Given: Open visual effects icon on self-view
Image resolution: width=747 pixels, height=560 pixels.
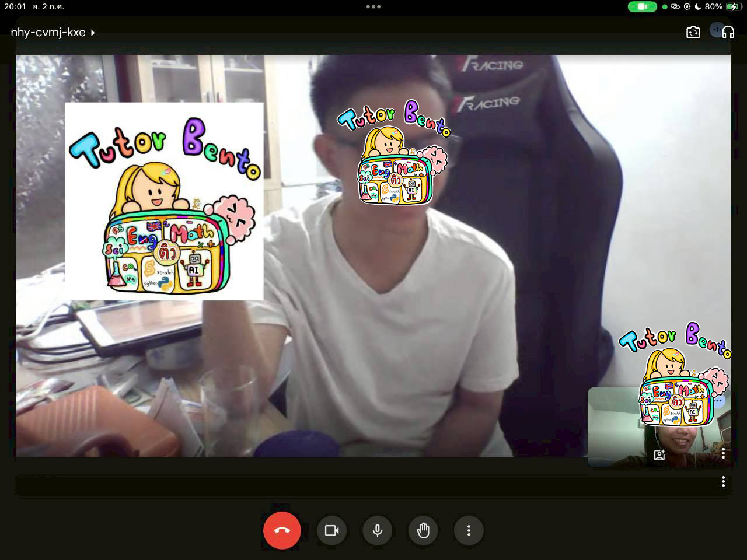Looking at the screenshot, I should tap(659, 455).
